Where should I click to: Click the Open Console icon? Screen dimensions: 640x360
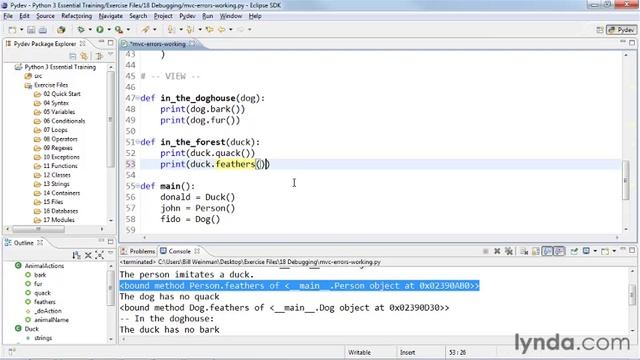605,251
